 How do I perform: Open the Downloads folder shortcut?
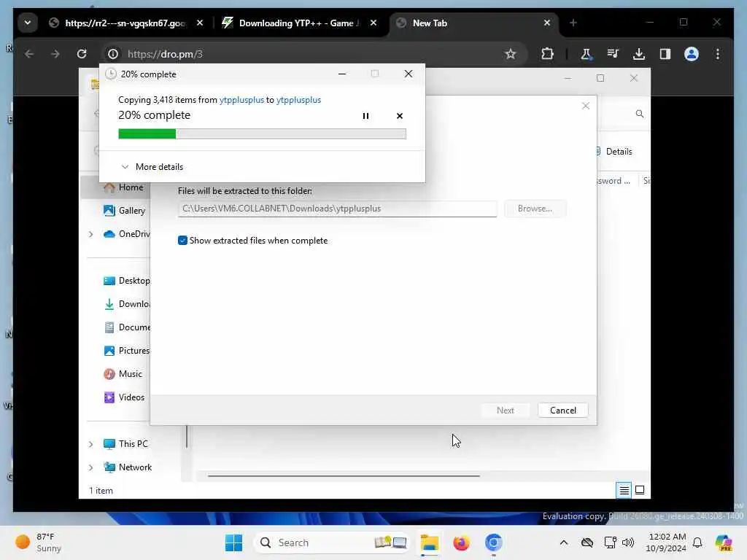click(126, 304)
